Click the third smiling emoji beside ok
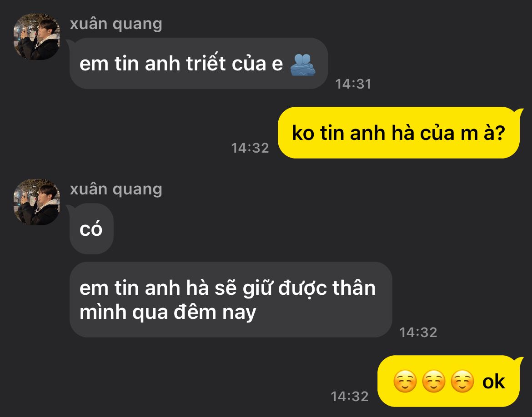This screenshot has width=532, height=417. [462, 382]
